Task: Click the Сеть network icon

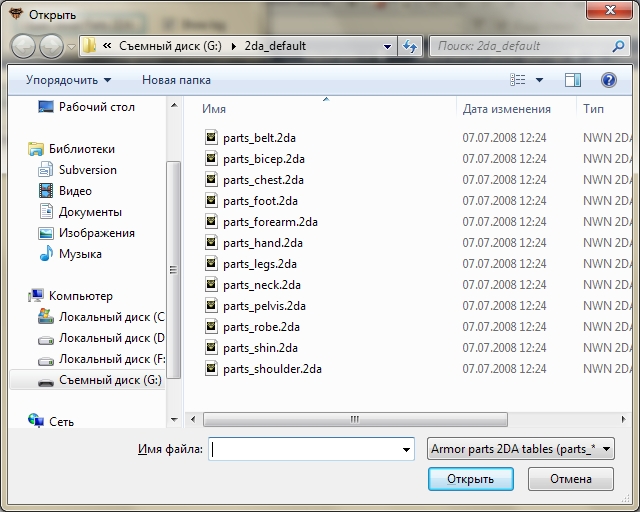Action: click(x=36, y=422)
